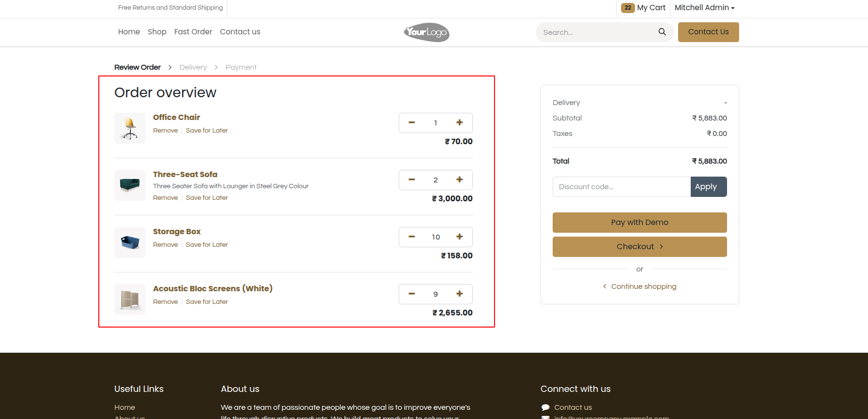Expand the Mitchell Admin user dropdown
Screen dimensions: 868x419
tap(704, 8)
